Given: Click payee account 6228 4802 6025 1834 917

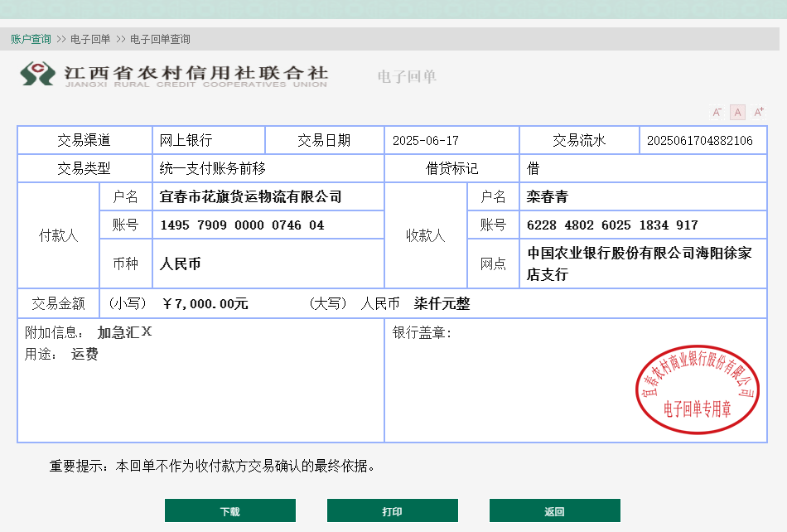Looking at the screenshot, I should point(612,225).
